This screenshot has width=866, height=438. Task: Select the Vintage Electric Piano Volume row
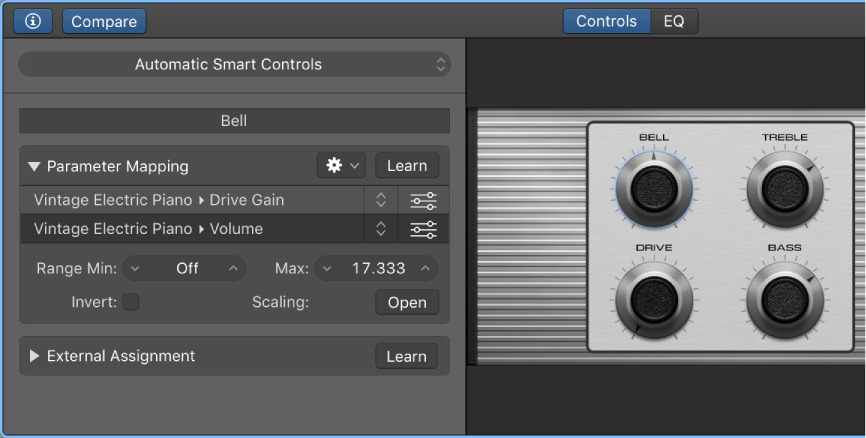click(192, 229)
